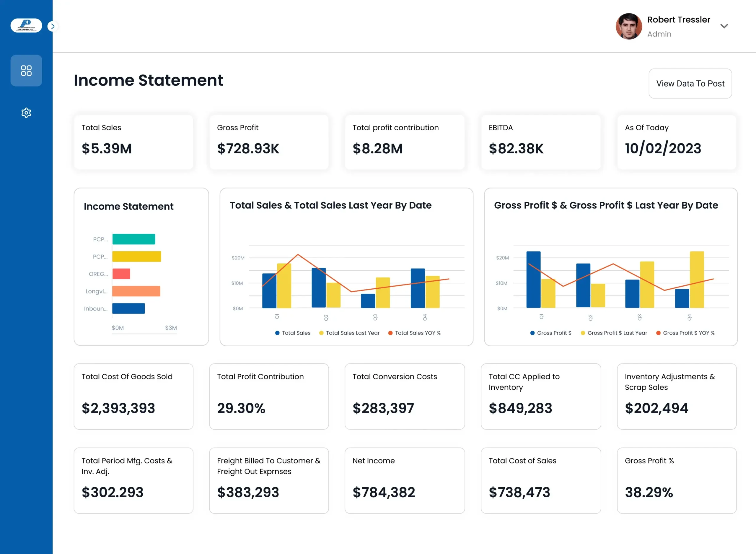Toggle the Gross Profit $ legend item
756x554 pixels.
550,333
